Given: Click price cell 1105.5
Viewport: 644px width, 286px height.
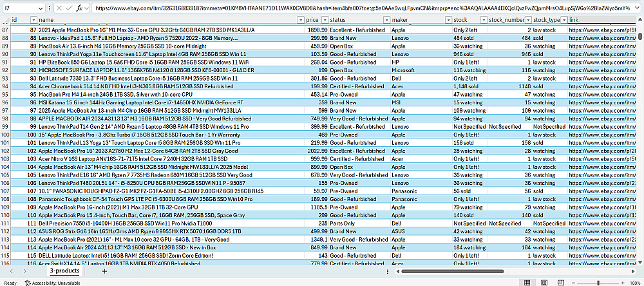Looking at the screenshot, I should click(x=317, y=207).
